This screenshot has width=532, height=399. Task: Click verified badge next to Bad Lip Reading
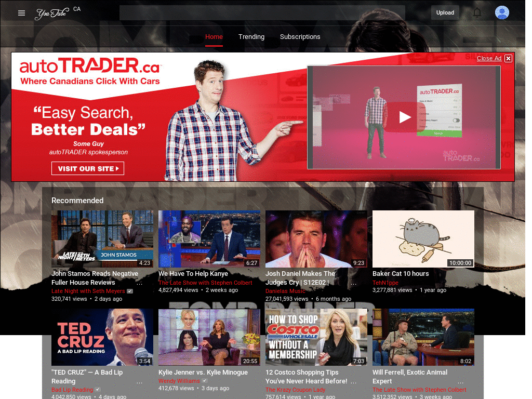[98, 390]
